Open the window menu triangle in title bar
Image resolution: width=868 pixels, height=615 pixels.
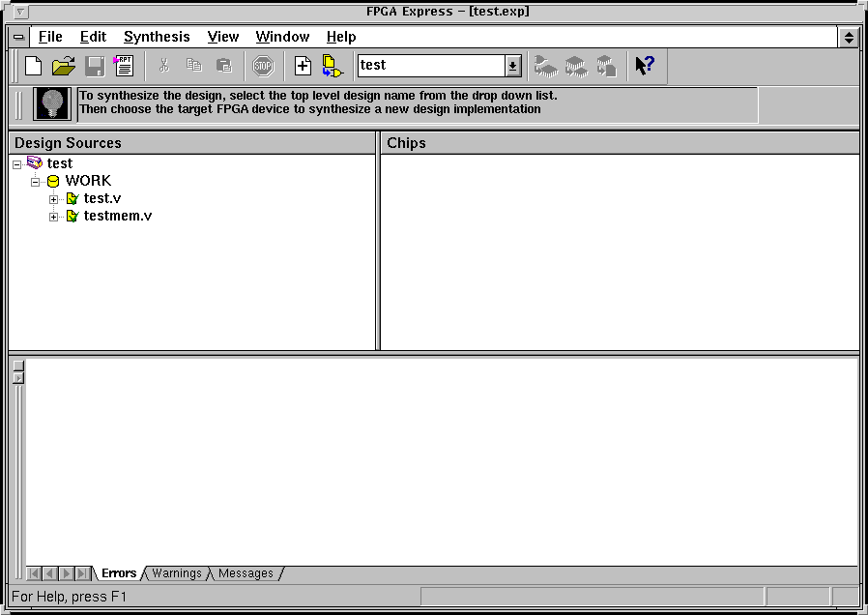click(x=20, y=11)
